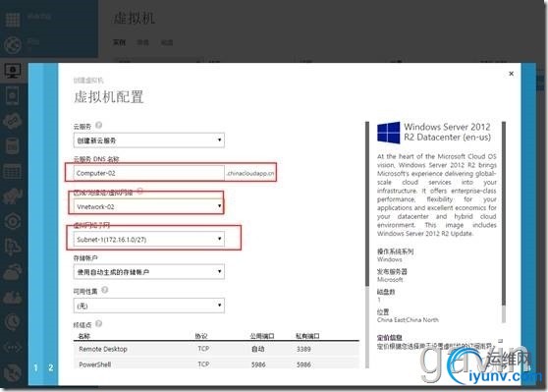Click PowerShell public port 5986 cell
The height and width of the screenshot is (392, 548).
click(x=258, y=364)
